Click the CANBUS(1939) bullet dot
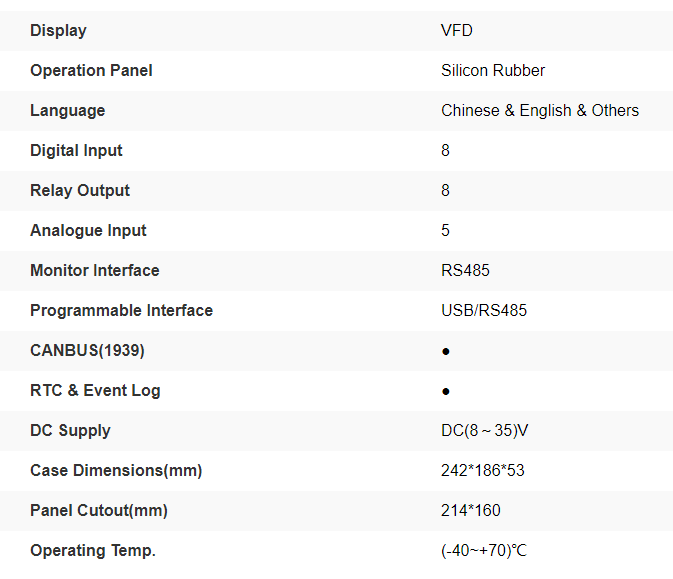Viewport: 673px width, 579px height. 445,351
